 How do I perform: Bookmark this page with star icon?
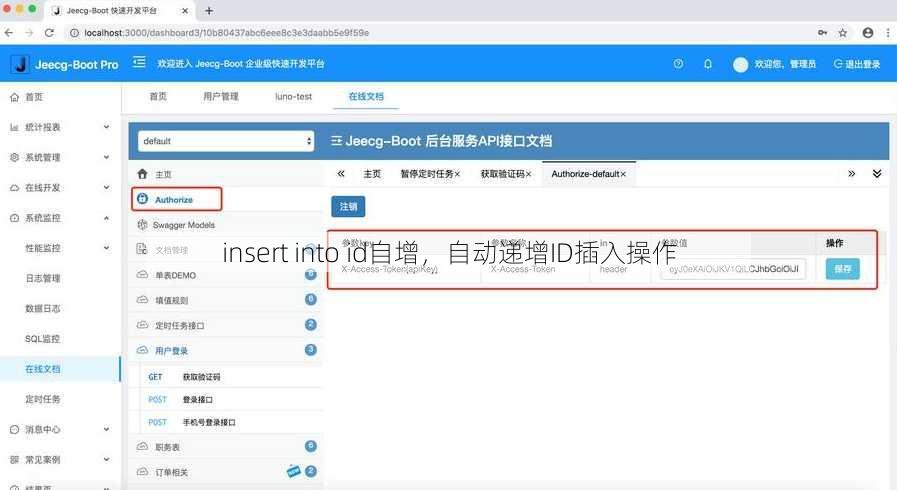pyautogui.click(x=843, y=33)
